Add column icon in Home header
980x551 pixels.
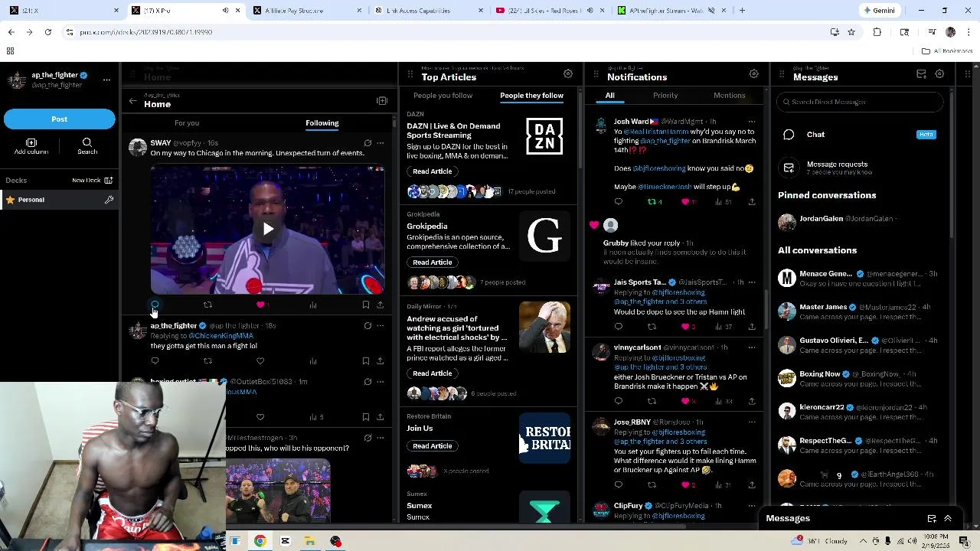tap(382, 101)
